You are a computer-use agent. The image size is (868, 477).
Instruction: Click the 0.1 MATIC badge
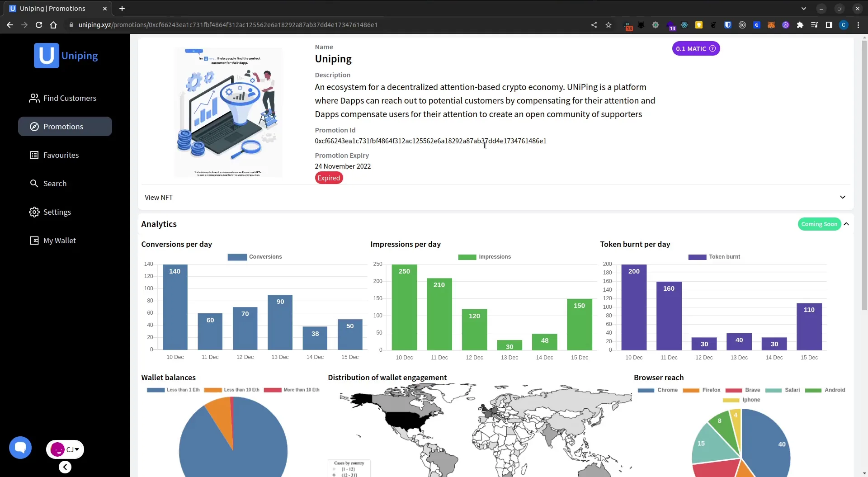pyautogui.click(x=696, y=49)
